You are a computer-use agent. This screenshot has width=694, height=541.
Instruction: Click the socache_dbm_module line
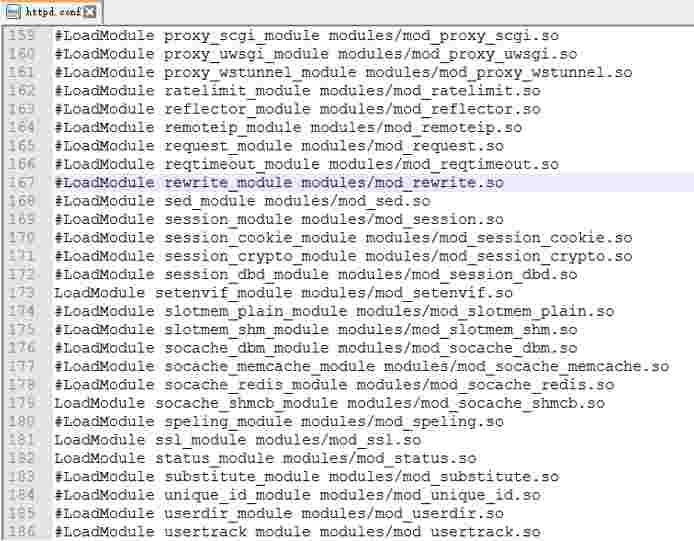tap(316, 348)
